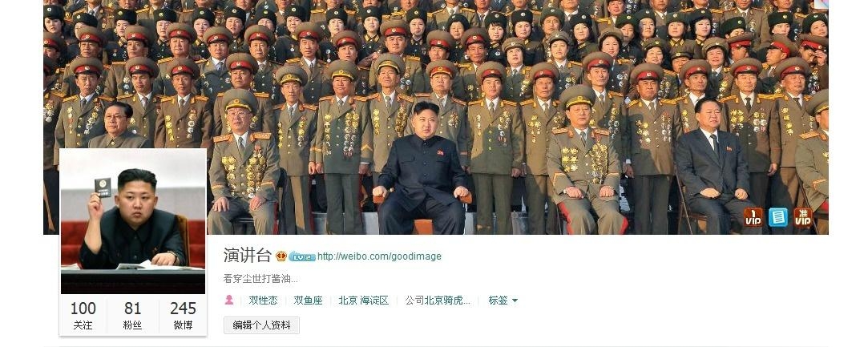
Task: Expand the 标签 dropdown arrow
Action: pos(515,301)
